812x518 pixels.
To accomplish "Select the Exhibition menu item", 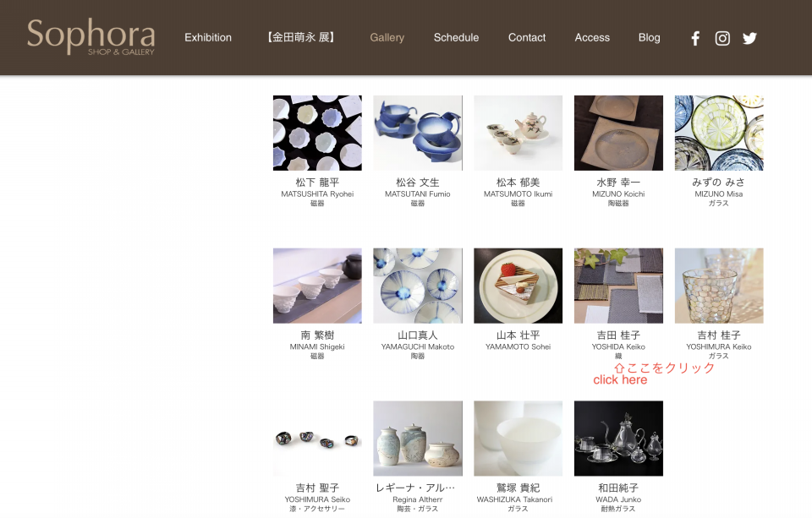I will [x=208, y=38].
